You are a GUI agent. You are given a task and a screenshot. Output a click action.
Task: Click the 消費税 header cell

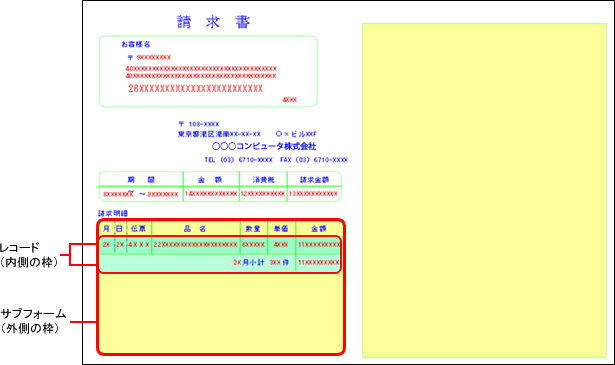(264, 180)
